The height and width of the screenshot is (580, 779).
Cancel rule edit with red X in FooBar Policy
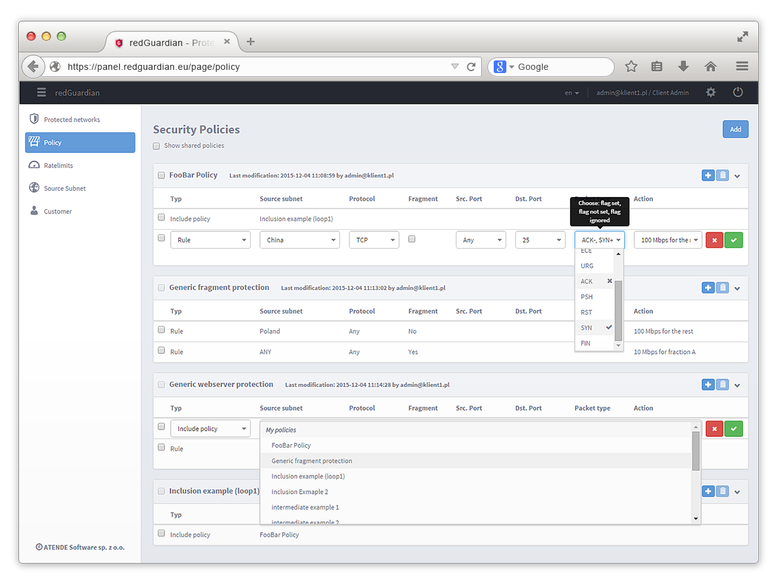point(714,240)
